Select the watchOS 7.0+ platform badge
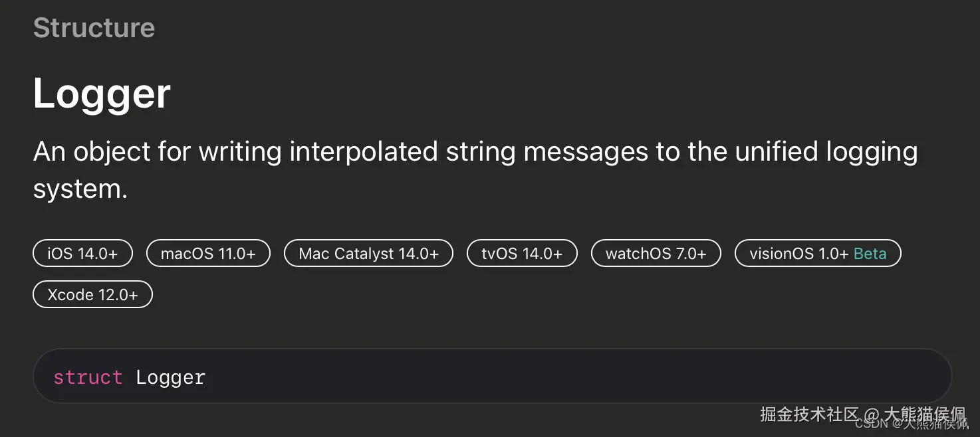 tap(656, 254)
